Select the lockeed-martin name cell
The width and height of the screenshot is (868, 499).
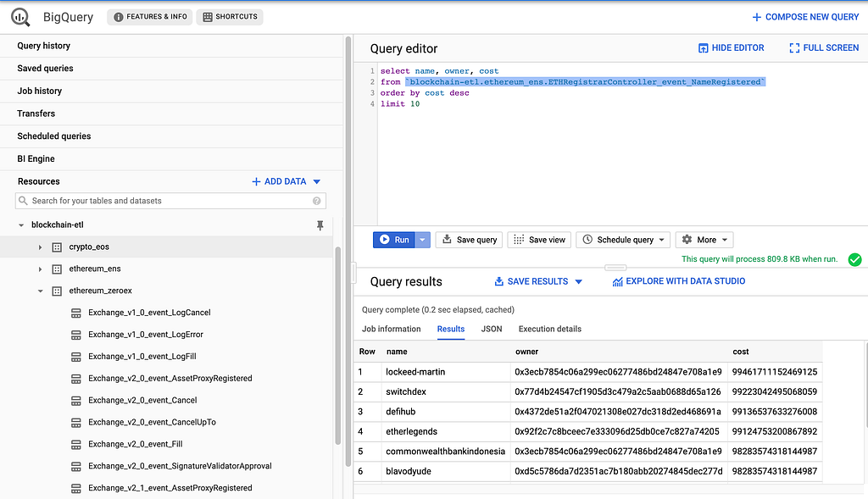coord(446,372)
